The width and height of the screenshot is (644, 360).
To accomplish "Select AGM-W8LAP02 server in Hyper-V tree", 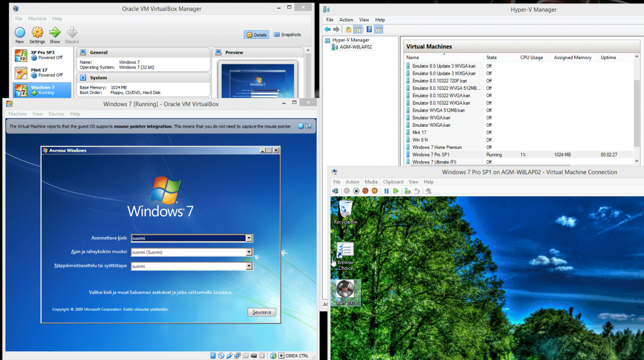I will click(352, 47).
